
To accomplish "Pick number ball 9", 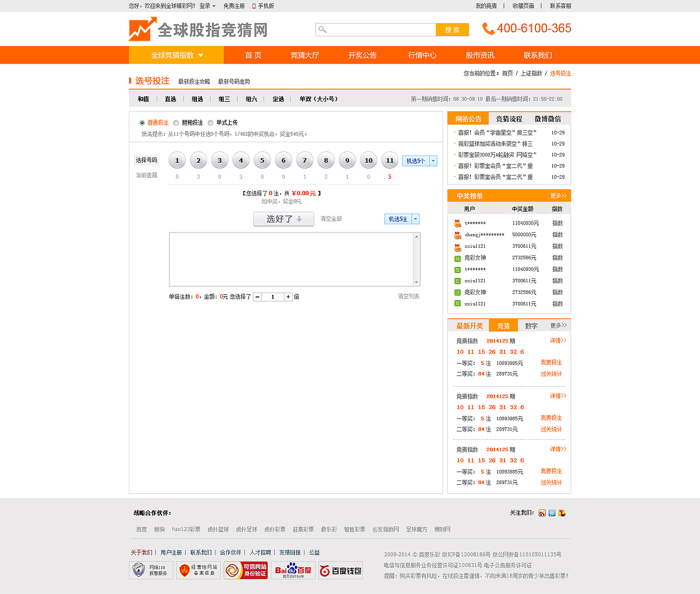I will coord(347,160).
